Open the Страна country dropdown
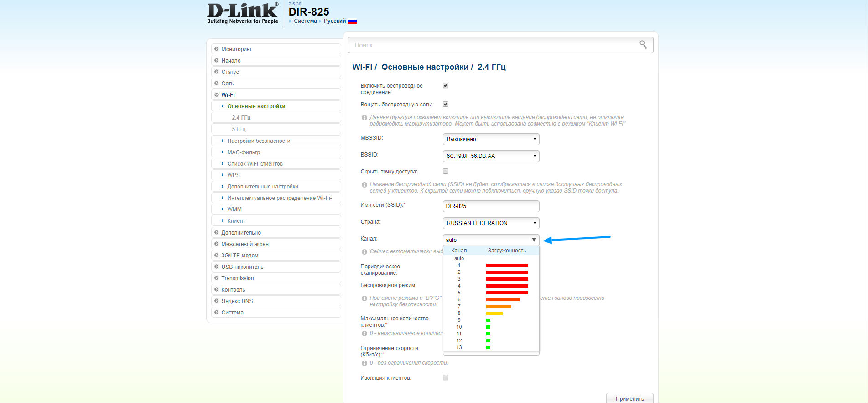Viewport: 868px width, 403px height. pos(491,223)
